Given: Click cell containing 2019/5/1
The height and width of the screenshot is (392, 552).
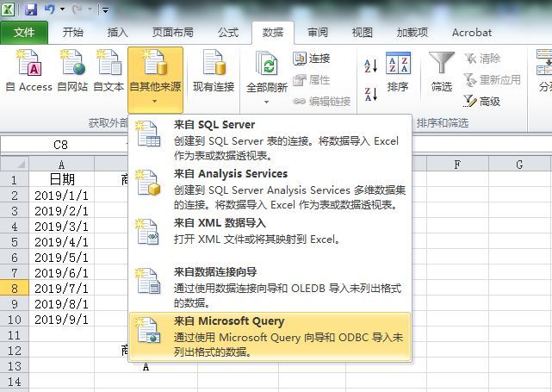Looking at the screenshot, I should 62,258.
